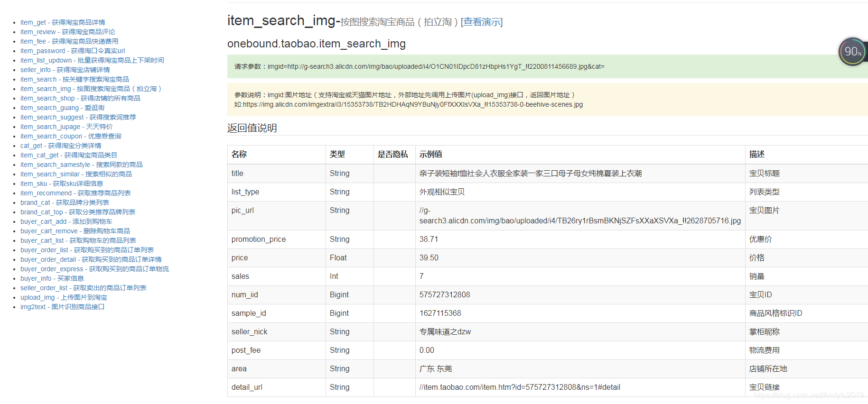The image size is (868, 404).
Task: Click the post_fee name cell
Action: [277, 350]
